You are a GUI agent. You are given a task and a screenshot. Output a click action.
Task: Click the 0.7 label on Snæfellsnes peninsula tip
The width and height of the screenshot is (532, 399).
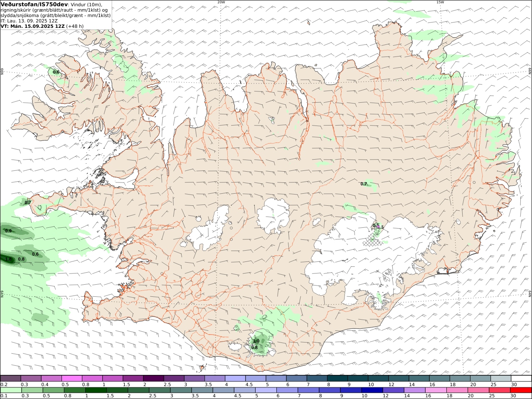(x=28, y=202)
